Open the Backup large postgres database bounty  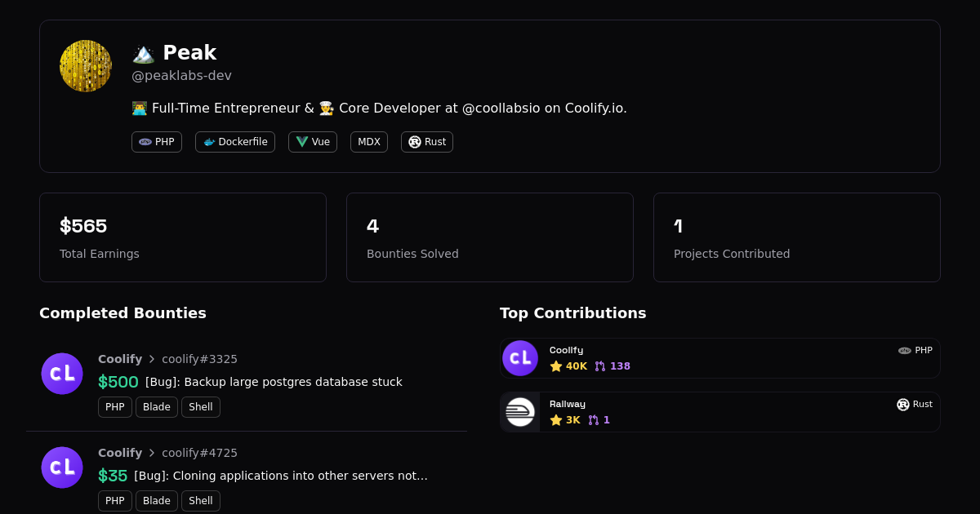click(x=274, y=382)
